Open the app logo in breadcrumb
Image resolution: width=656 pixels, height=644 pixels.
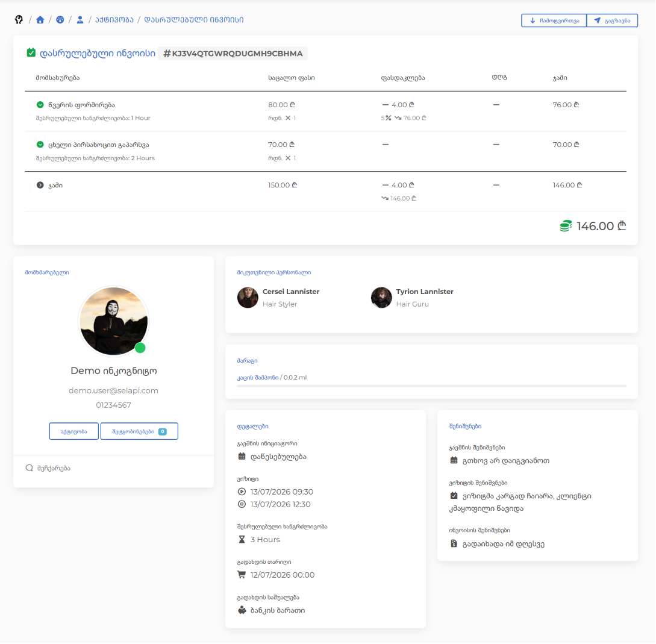(x=19, y=20)
